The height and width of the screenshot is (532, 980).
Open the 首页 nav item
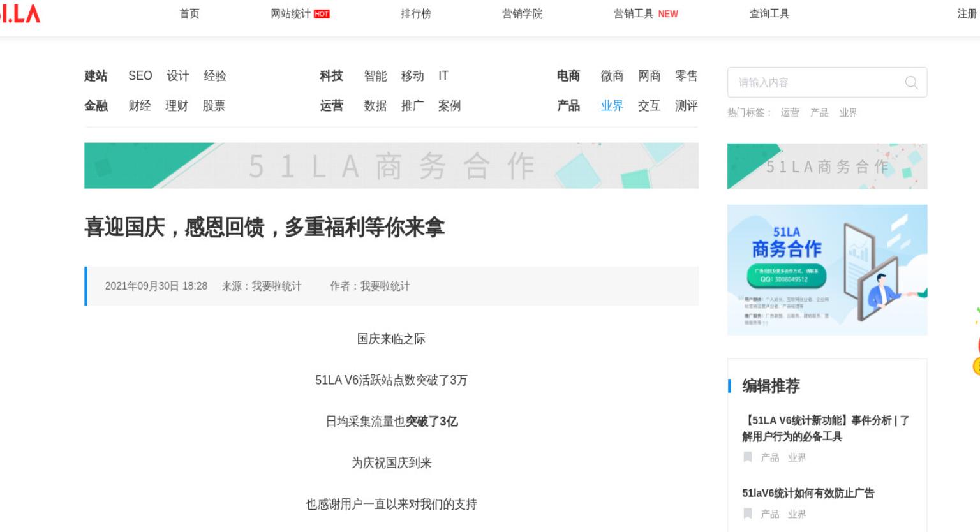[189, 13]
